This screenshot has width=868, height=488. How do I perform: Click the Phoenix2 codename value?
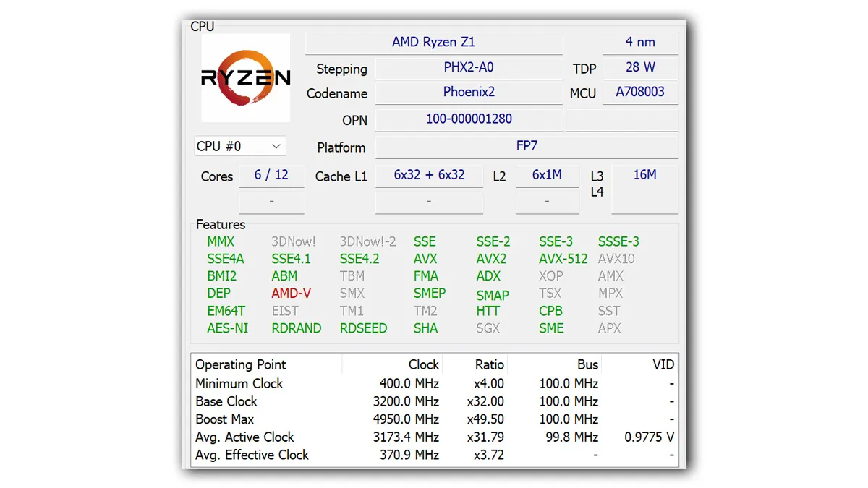click(469, 93)
